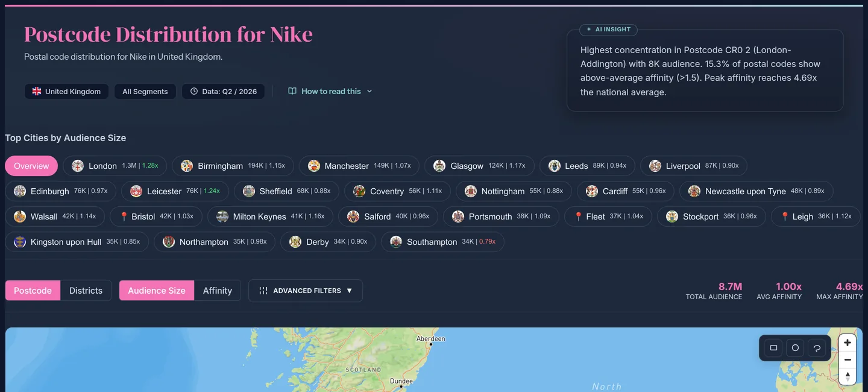Click the AI insight summary text
Viewport: 868px width, 392px height.
pos(700,71)
